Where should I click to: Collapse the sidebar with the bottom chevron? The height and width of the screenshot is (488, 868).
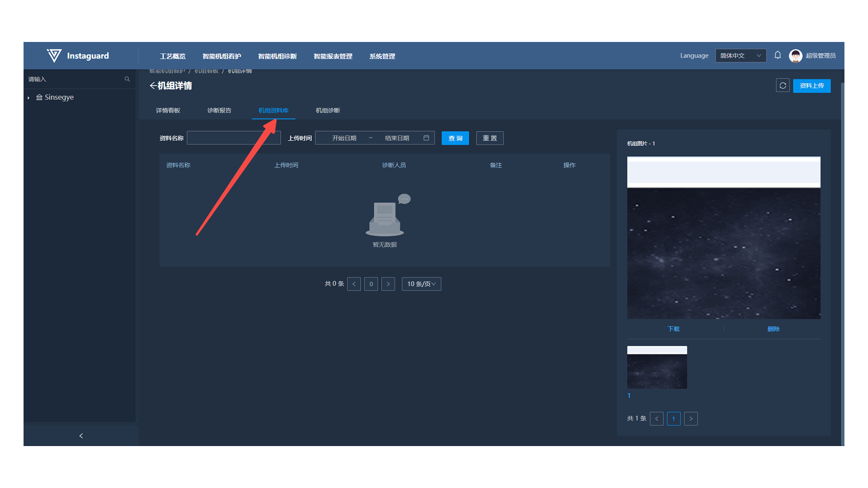click(x=81, y=436)
